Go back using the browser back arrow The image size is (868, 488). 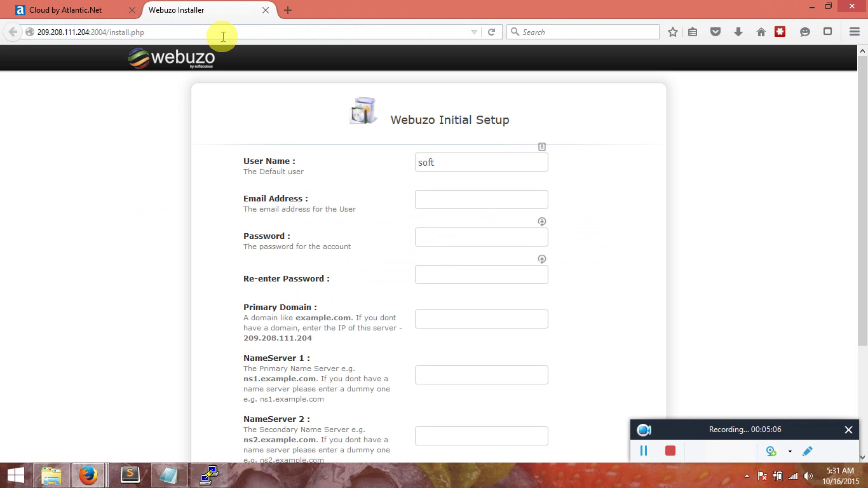pyautogui.click(x=13, y=32)
